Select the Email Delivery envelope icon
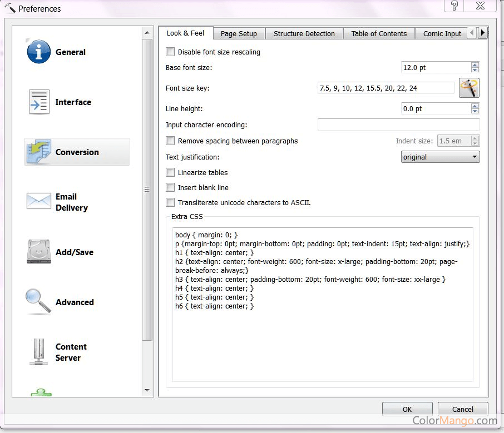The height and width of the screenshot is (433, 504). tap(39, 202)
